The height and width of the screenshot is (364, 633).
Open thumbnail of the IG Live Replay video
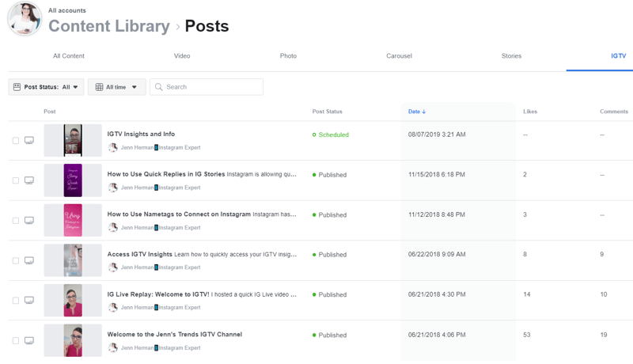(x=73, y=300)
